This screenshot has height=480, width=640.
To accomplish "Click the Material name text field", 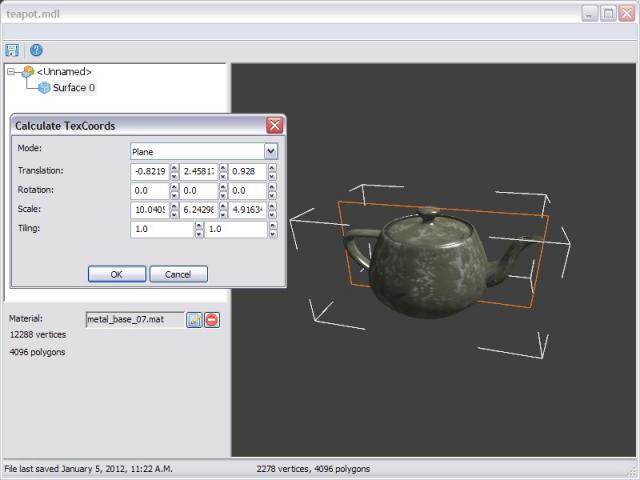I will click(x=134, y=320).
